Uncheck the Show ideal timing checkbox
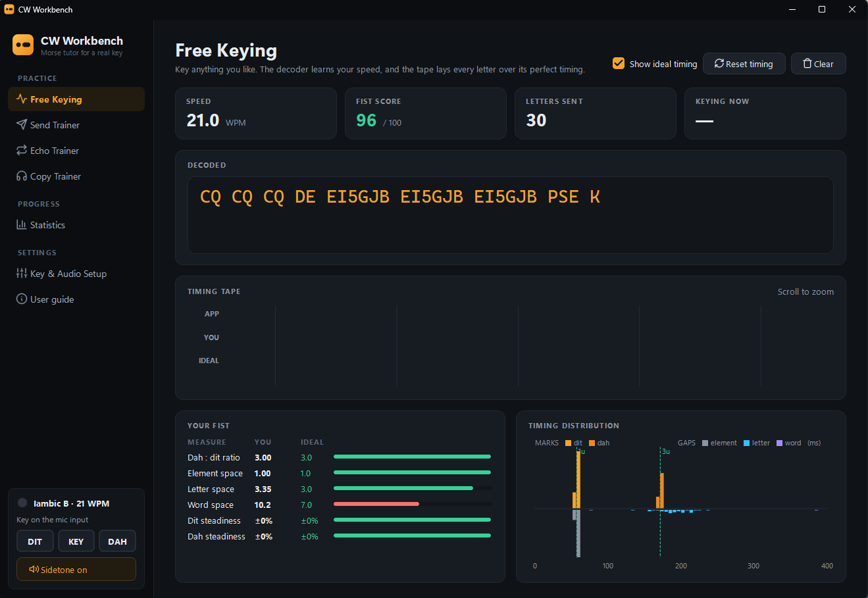The width and height of the screenshot is (868, 598). click(x=619, y=63)
